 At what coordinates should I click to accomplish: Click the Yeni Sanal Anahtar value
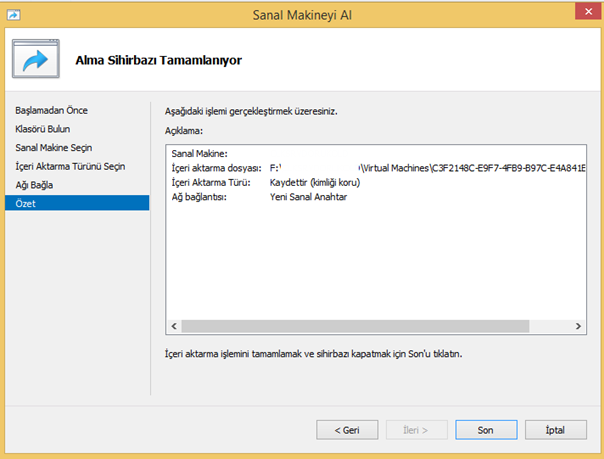click(308, 197)
